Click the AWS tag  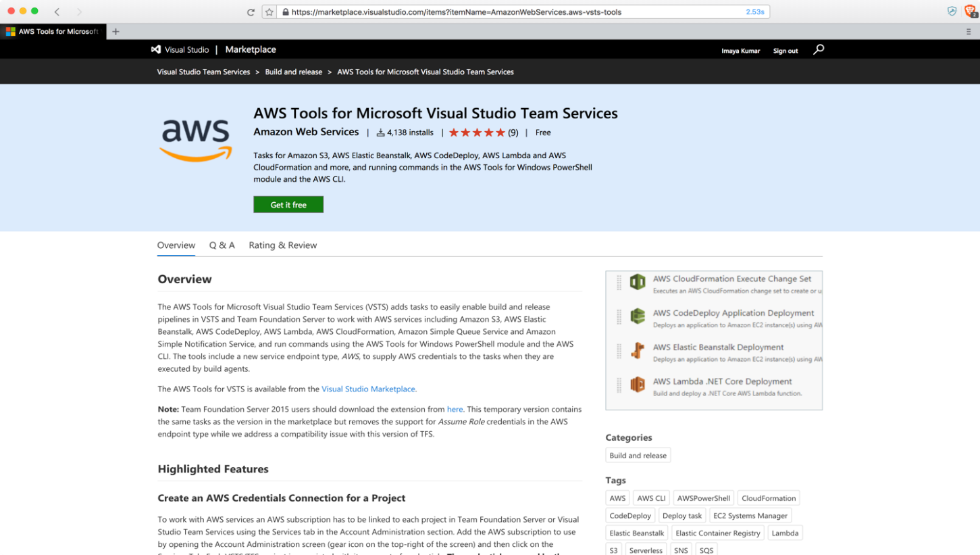[618, 498]
